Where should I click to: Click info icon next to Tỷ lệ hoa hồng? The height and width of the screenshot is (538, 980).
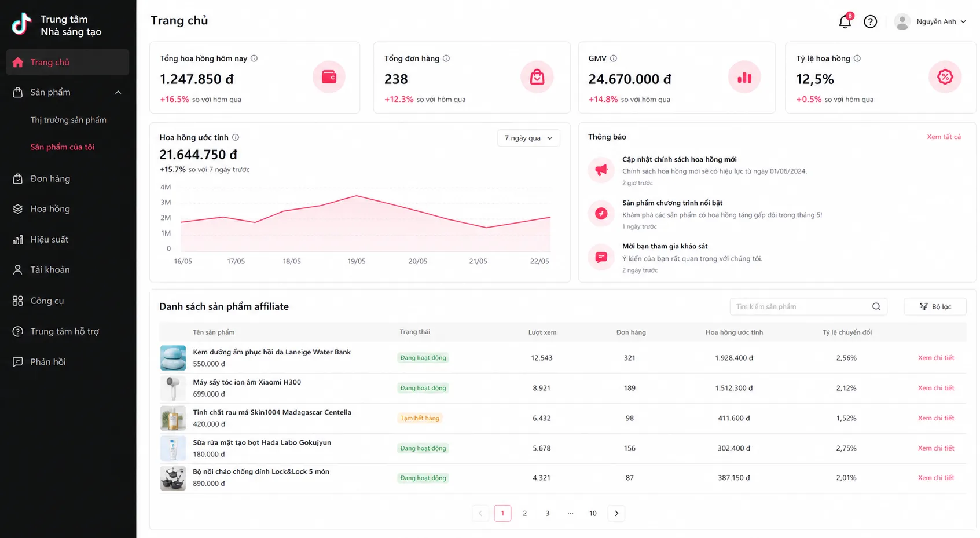[857, 58]
